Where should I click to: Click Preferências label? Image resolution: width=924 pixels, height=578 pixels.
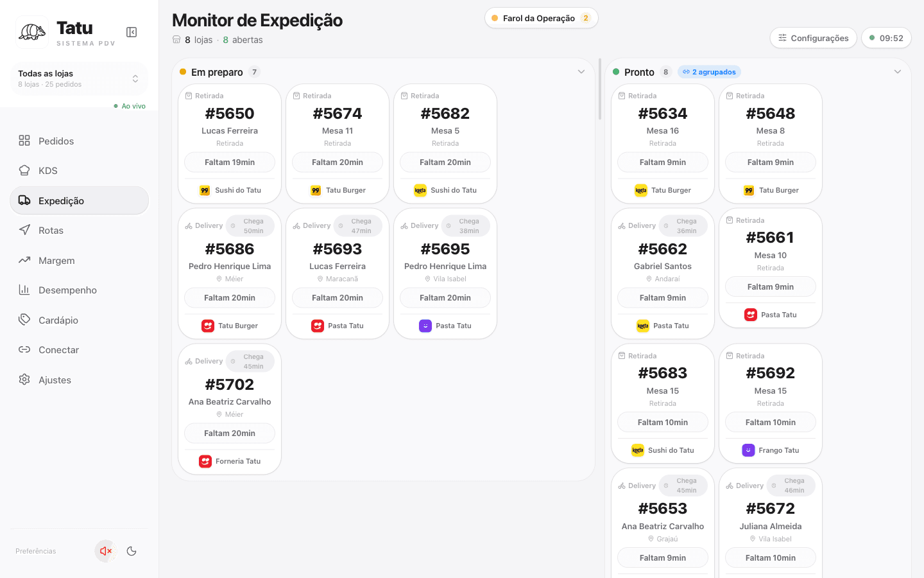[36, 551]
